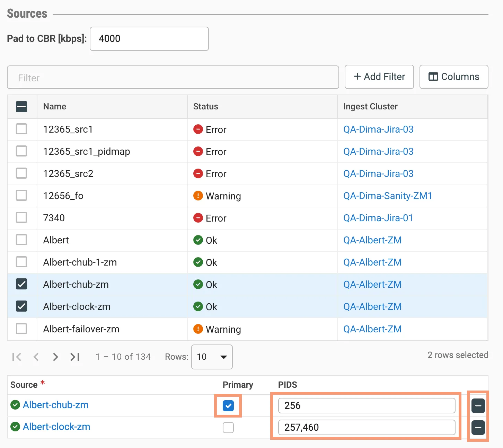
Task: Select the 12365_src1 row checkbox
Action: [21, 129]
